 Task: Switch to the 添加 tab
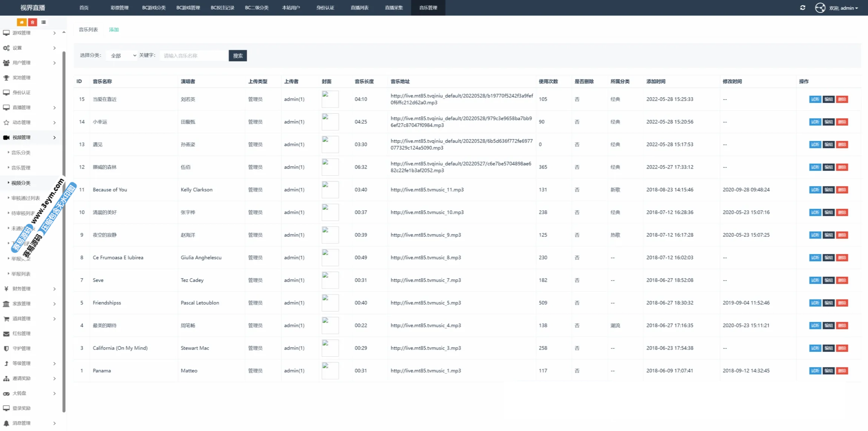114,29
